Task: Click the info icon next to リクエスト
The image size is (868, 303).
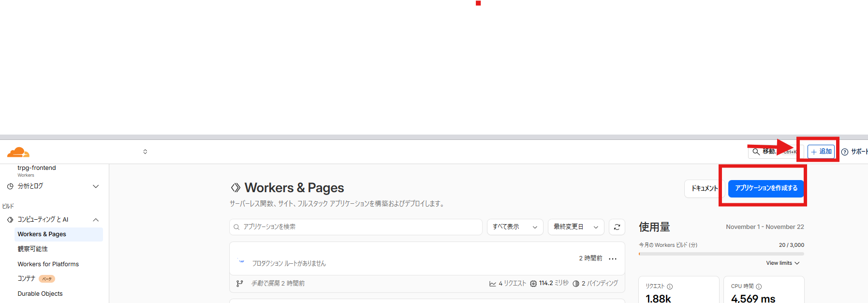Action: pyautogui.click(x=670, y=287)
